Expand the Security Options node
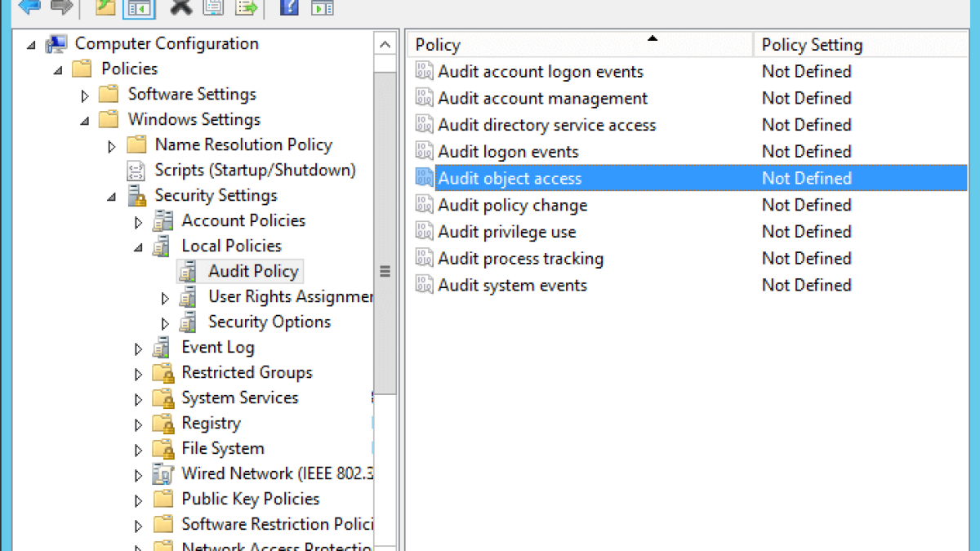Image resolution: width=980 pixels, height=551 pixels. point(165,324)
